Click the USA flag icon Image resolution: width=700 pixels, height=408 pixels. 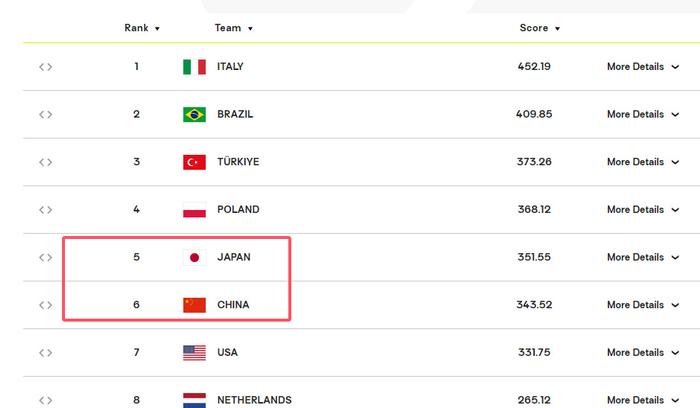point(194,353)
